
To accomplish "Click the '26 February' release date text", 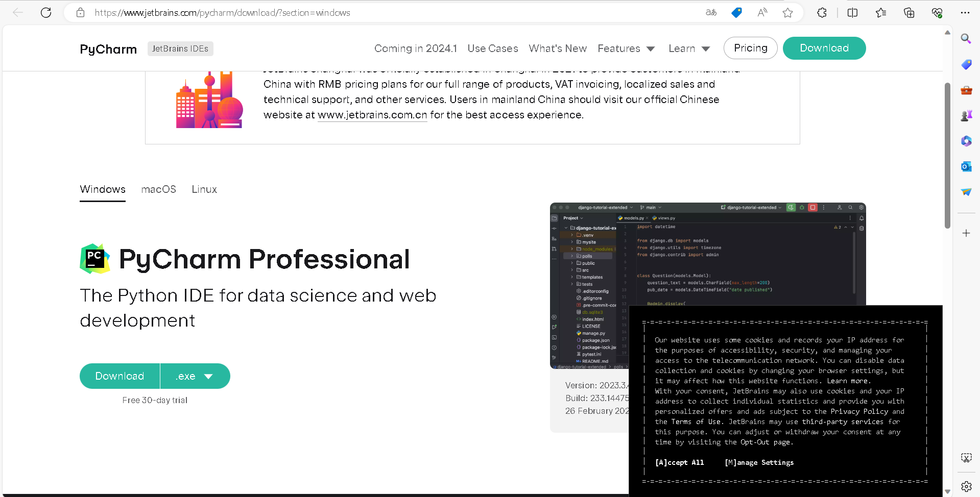I will coord(597,411).
